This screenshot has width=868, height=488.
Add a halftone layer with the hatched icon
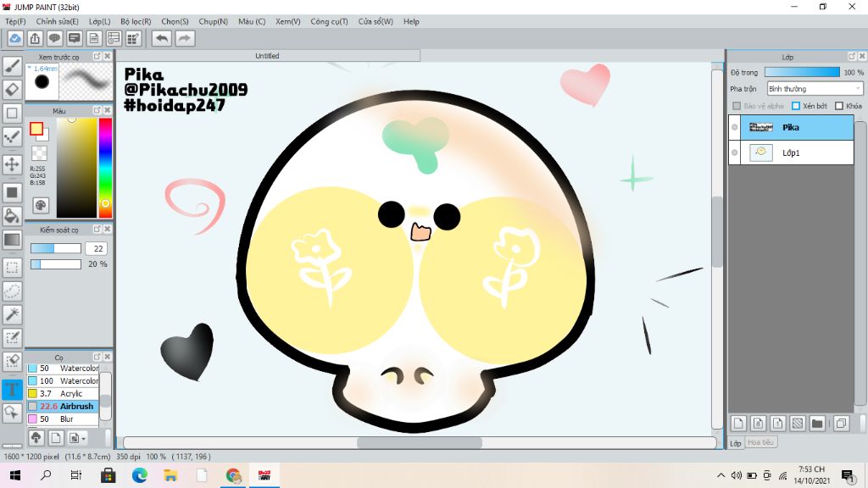[x=797, y=424]
